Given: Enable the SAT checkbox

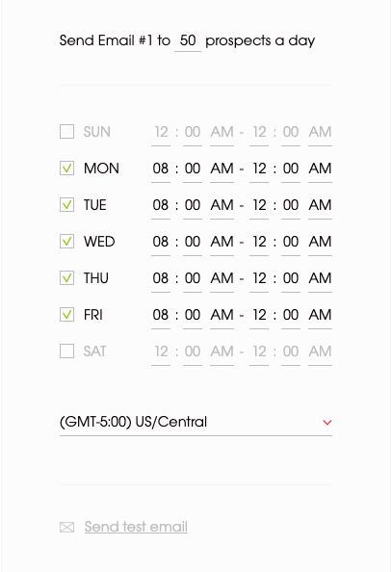Looking at the screenshot, I should point(66,351).
